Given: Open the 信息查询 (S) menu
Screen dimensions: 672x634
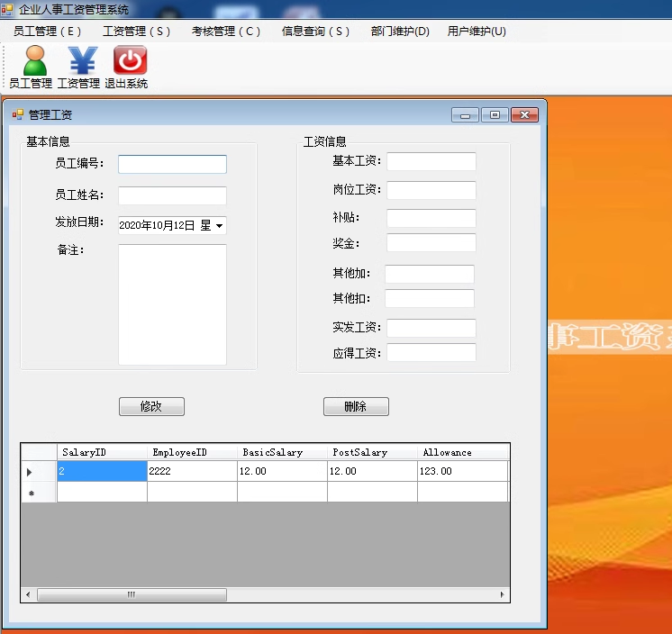Looking at the screenshot, I should (315, 32).
